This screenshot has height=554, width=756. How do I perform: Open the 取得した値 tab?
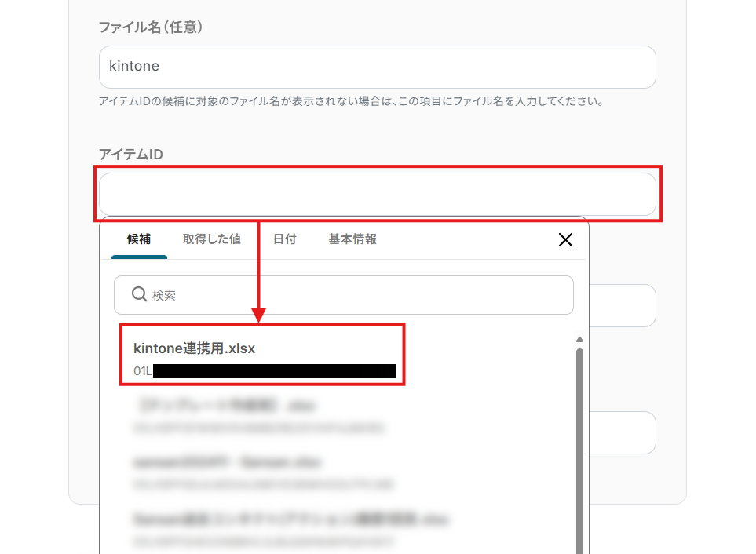(212, 239)
